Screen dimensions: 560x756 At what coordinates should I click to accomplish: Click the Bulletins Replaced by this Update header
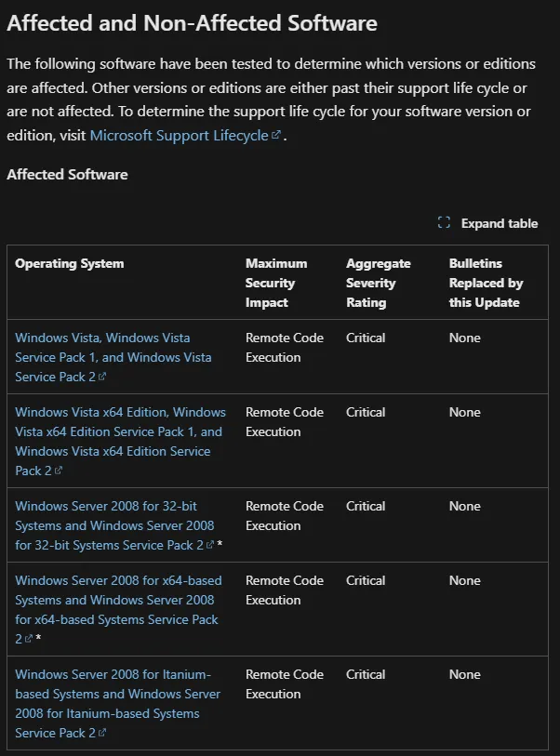486,283
